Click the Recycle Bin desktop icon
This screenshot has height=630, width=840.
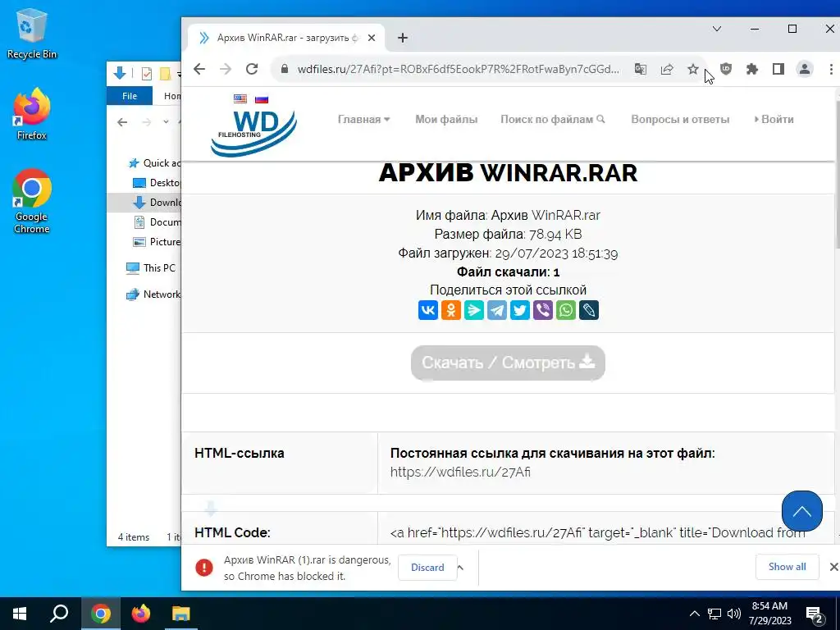[32, 34]
